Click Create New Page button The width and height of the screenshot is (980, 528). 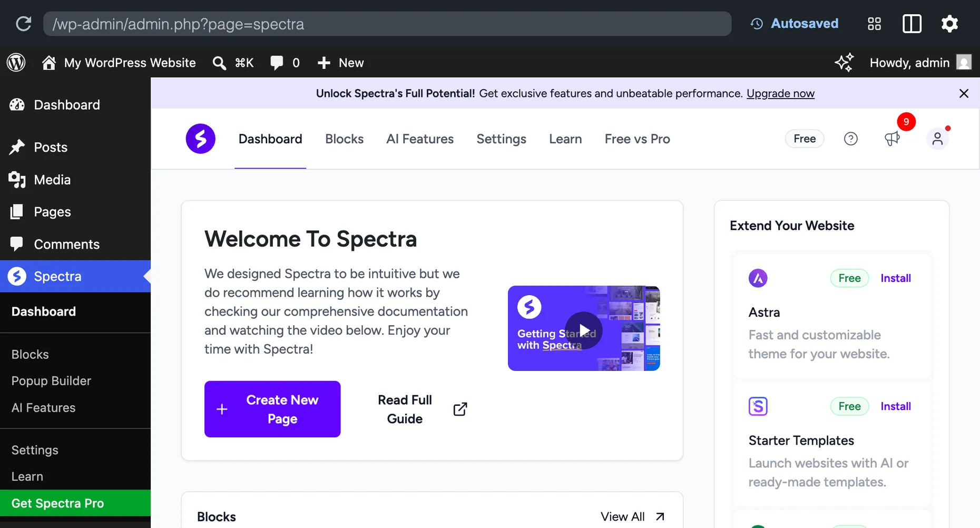tap(272, 409)
